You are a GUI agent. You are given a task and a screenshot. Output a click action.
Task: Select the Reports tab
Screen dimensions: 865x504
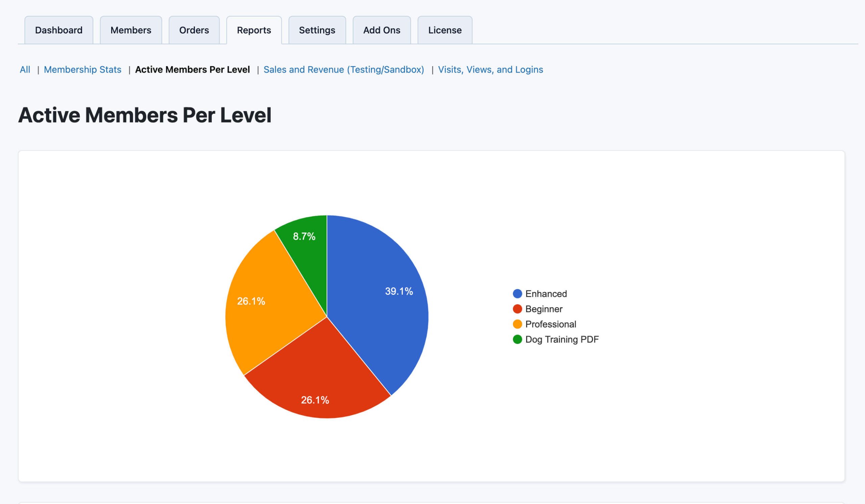pyautogui.click(x=254, y=30)
